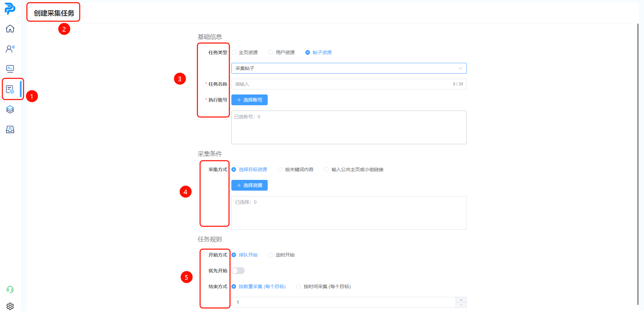
Task: Open the settings gear icon
Action: tap(10, 306)
